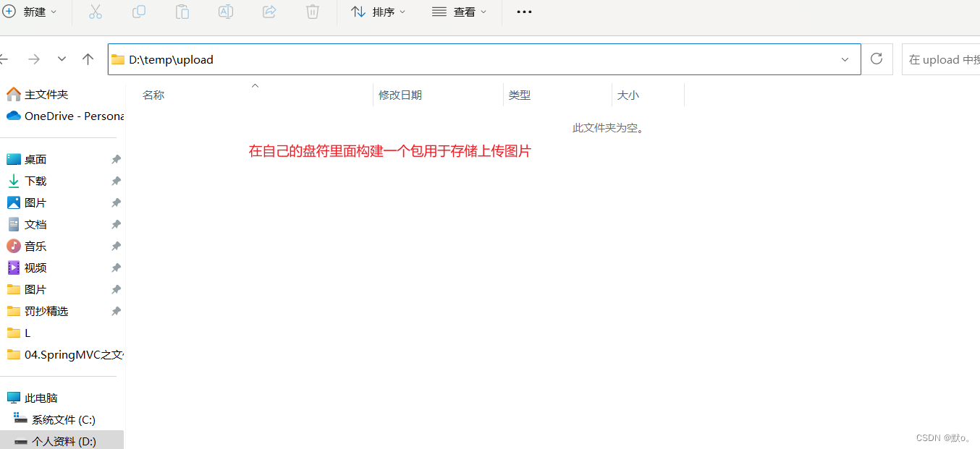
Task: Open the 查看 (View) dropdown
Action: click(x=459, y=12)
